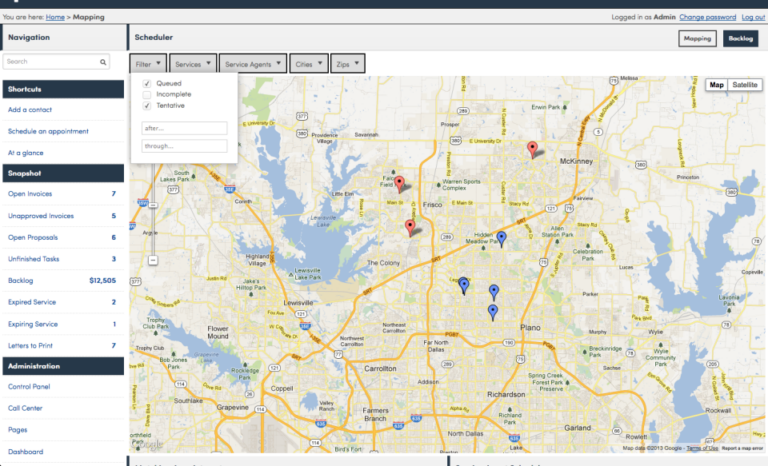Click the red marker near McKinney
This screenshot has height=466, width=768.
(532, 149)
